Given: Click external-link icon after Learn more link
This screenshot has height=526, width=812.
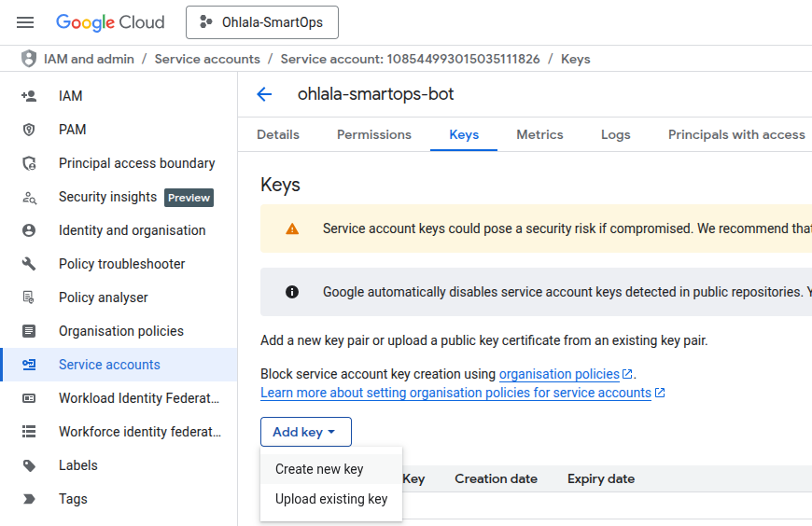Looking at the screenshot, I should [x=660, y=393].
